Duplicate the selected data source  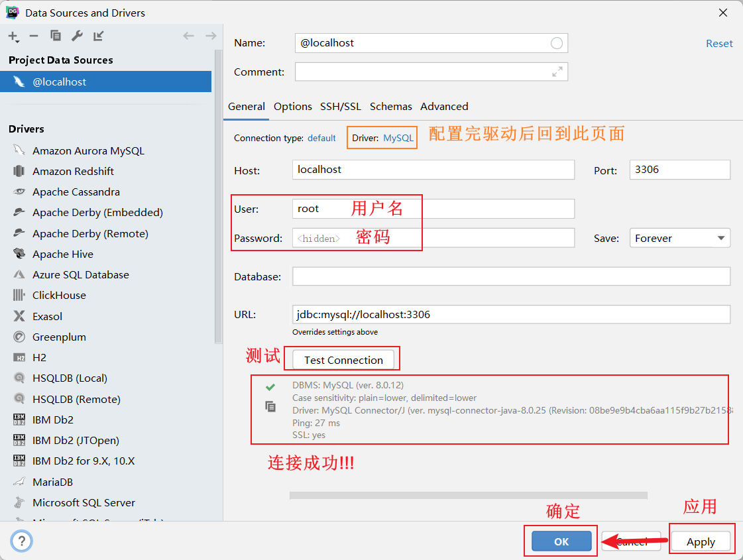point(56,36)
